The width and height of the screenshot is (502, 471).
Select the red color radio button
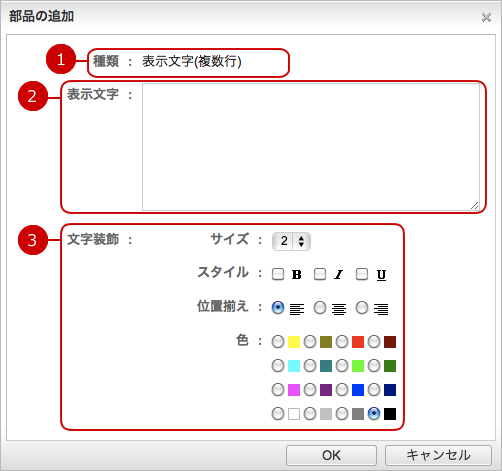click(342, 342)
